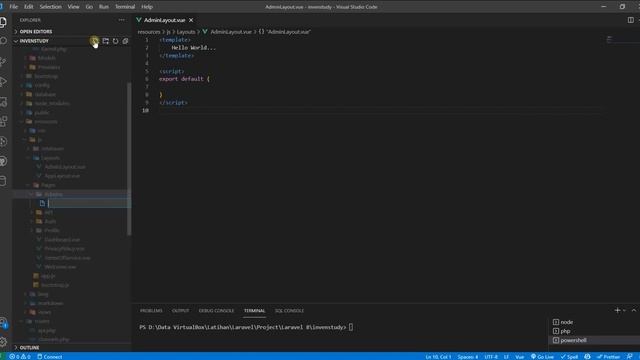
Task: Open the Help menu
Action: click(147, 7)
